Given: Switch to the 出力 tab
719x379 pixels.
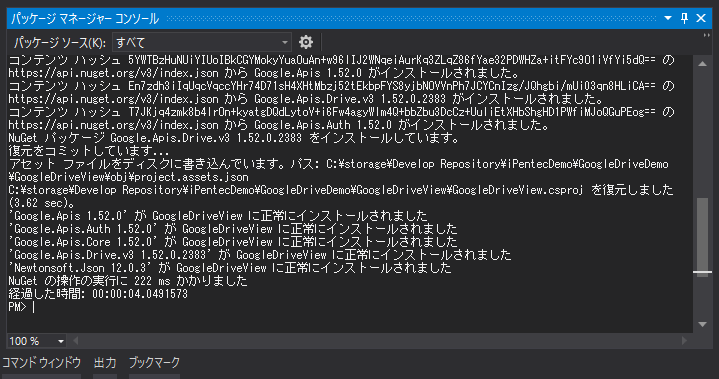Looking at the screenshot, I should tap(105, 363).
